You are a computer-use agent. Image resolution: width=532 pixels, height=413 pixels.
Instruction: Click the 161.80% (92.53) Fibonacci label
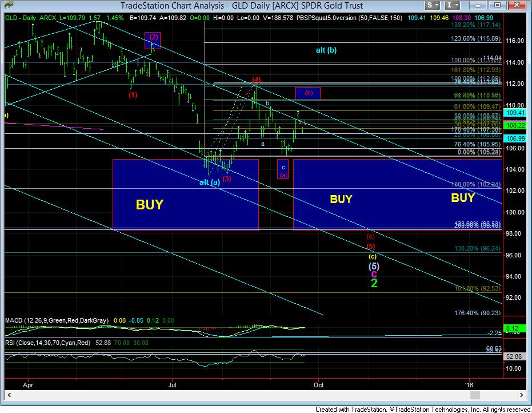tap(477, 289)
